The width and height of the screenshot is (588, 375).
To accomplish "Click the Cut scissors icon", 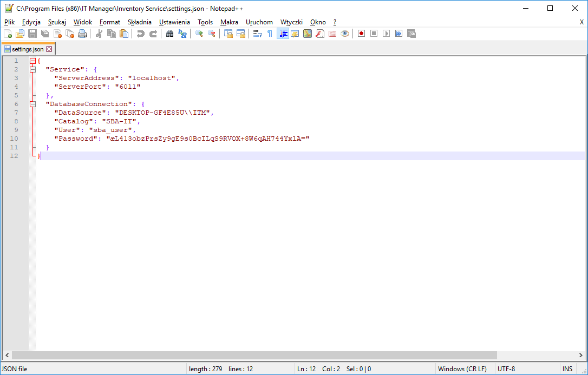I will click(x=99, y=34).
